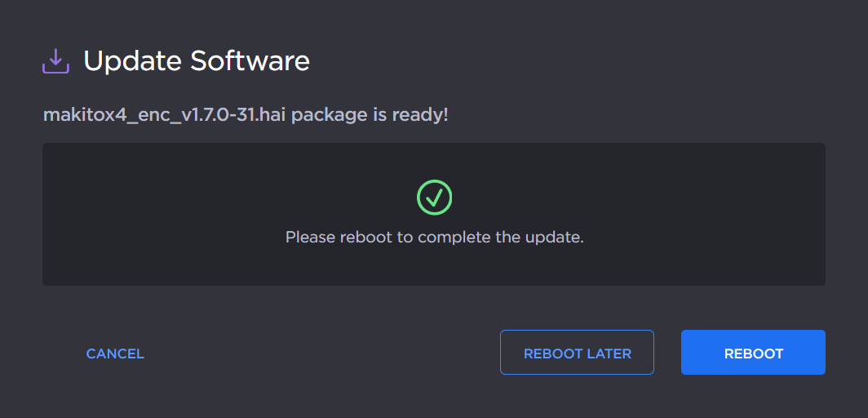Select the outlined Reboot Later button

click(x=577, y=353)
